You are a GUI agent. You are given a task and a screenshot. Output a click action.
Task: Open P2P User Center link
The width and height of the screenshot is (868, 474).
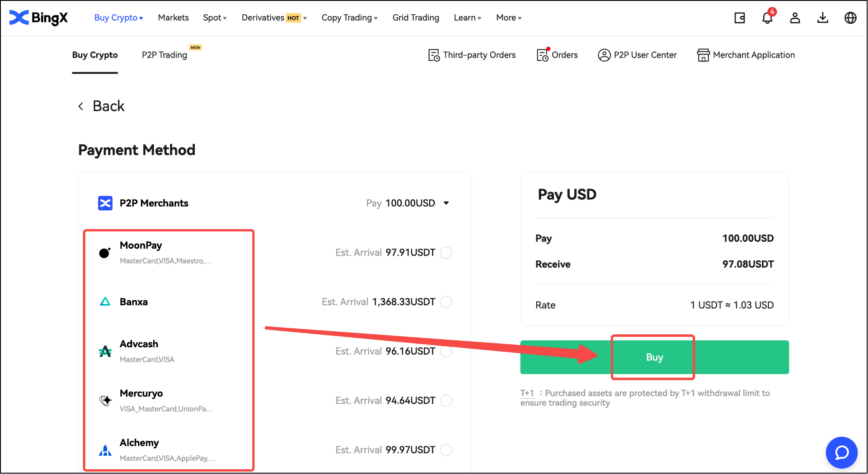pos(645,55)
